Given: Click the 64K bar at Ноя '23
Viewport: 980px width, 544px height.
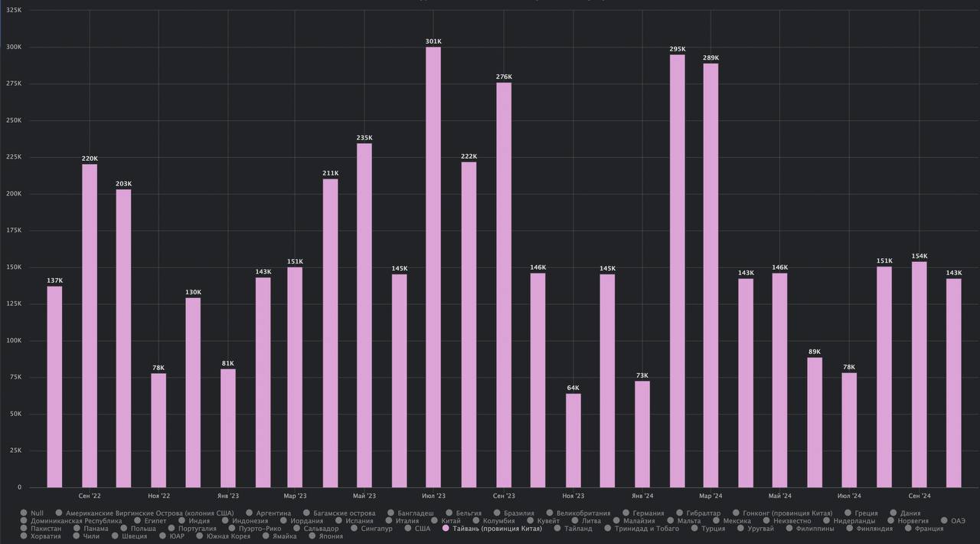Looking at the screenshot, I should click(573, 440).
